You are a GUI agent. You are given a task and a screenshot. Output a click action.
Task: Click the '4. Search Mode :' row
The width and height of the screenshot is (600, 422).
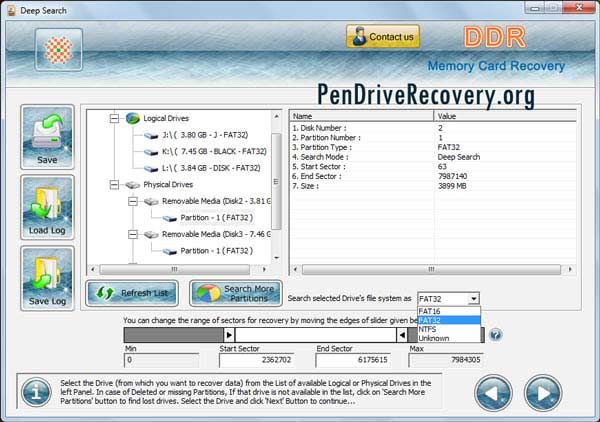coord(433,157)
